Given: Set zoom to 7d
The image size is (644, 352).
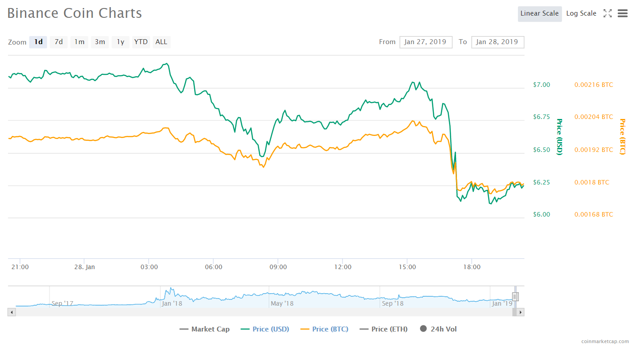Looking at the screenshot, I should (x=58, y=42).
